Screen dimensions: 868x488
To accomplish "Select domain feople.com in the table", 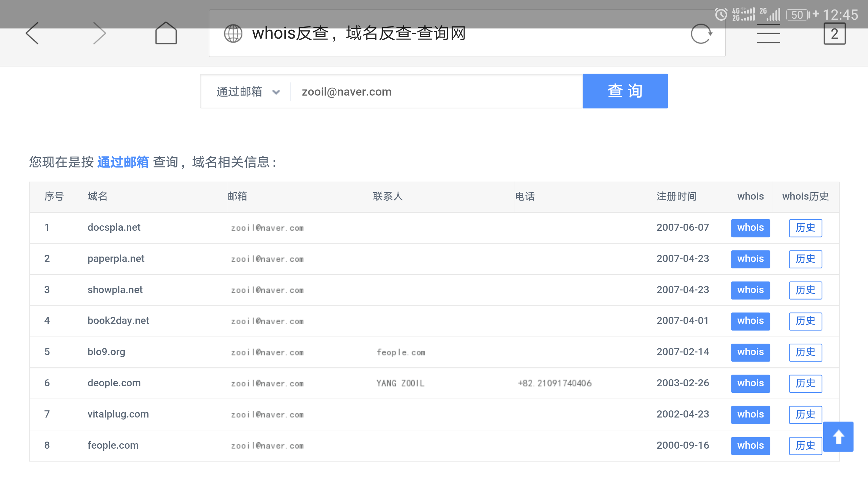I will [113, 445].
